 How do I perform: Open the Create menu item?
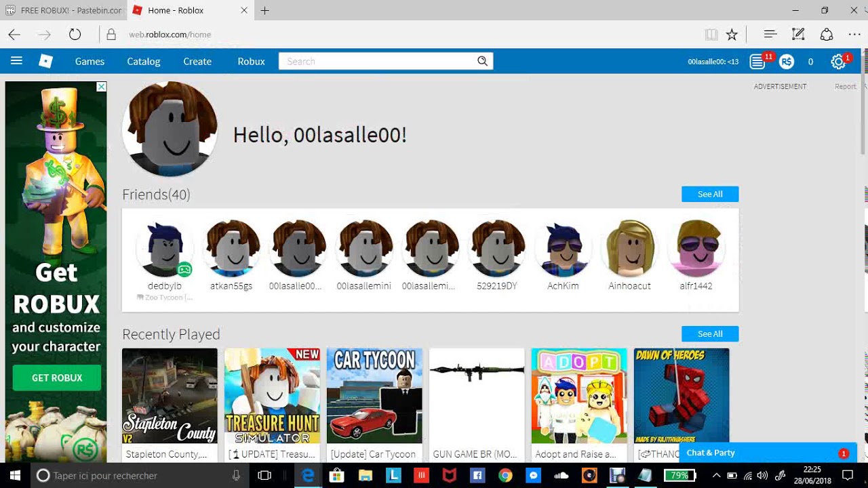click(197, 62)
